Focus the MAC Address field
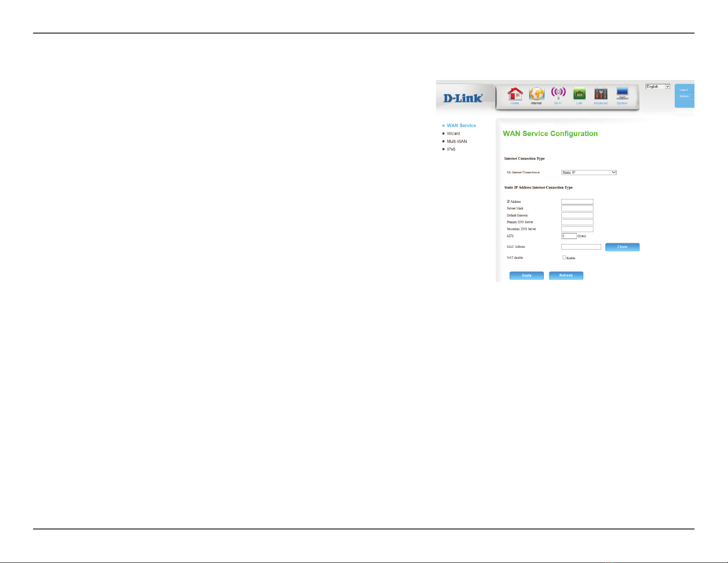This screenshot has width=728, height=563. tap(581, 247)
